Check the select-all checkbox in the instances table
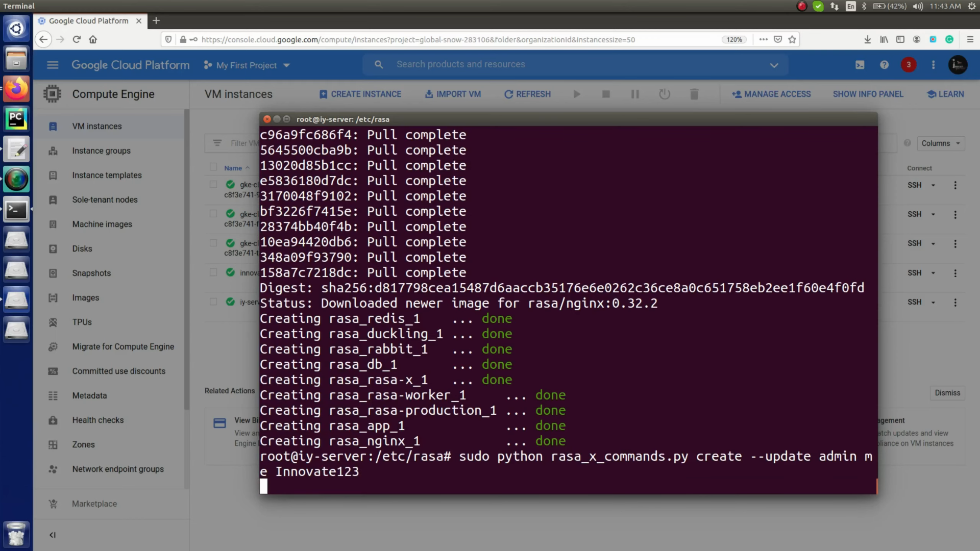980x551 pixels. 213,167
